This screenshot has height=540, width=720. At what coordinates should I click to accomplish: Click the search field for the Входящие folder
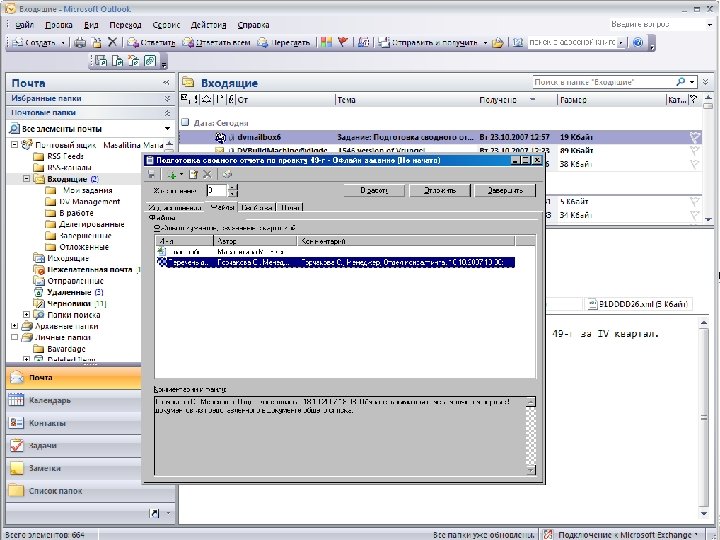tap(603, 82)
